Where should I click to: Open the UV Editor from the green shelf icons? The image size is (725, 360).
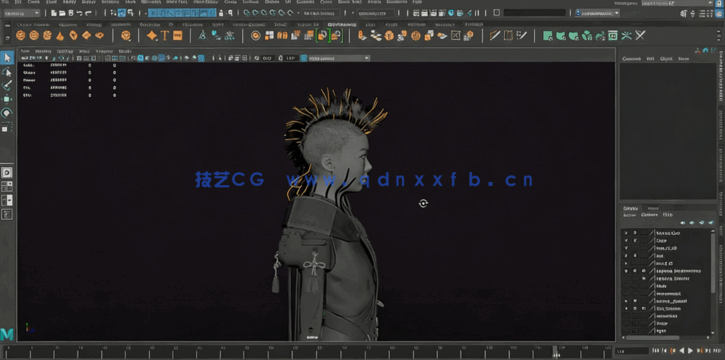click(613, 35)
